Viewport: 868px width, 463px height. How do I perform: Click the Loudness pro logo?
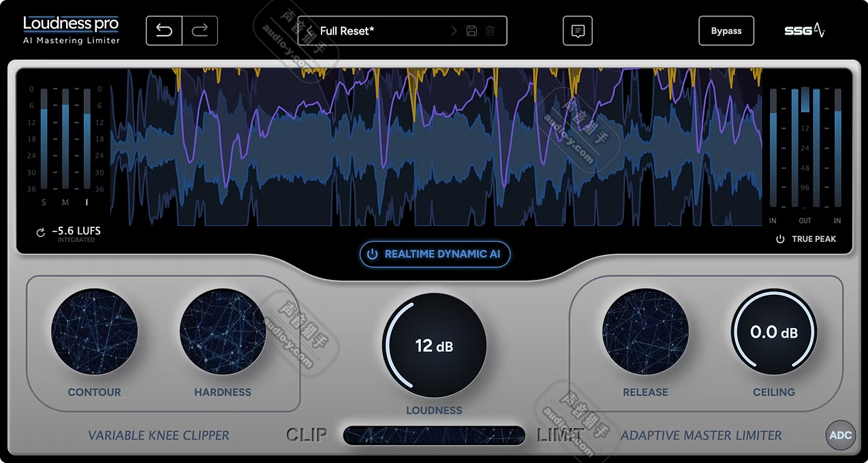pos(72,30)
